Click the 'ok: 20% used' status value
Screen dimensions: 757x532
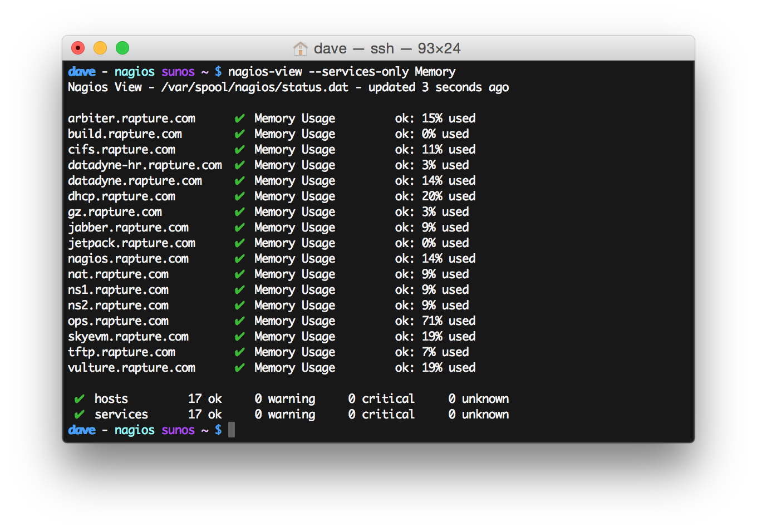pyautogui.click(x=435, y=196)
